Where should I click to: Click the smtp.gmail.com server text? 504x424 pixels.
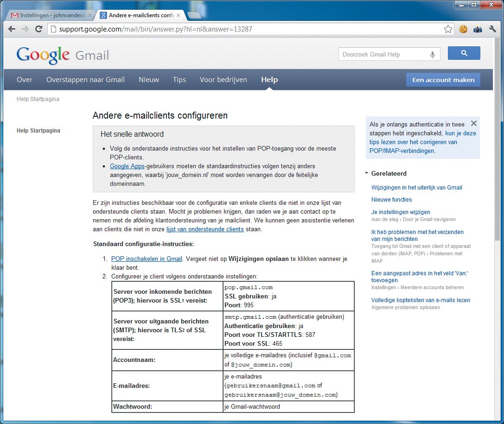point(250,317)
